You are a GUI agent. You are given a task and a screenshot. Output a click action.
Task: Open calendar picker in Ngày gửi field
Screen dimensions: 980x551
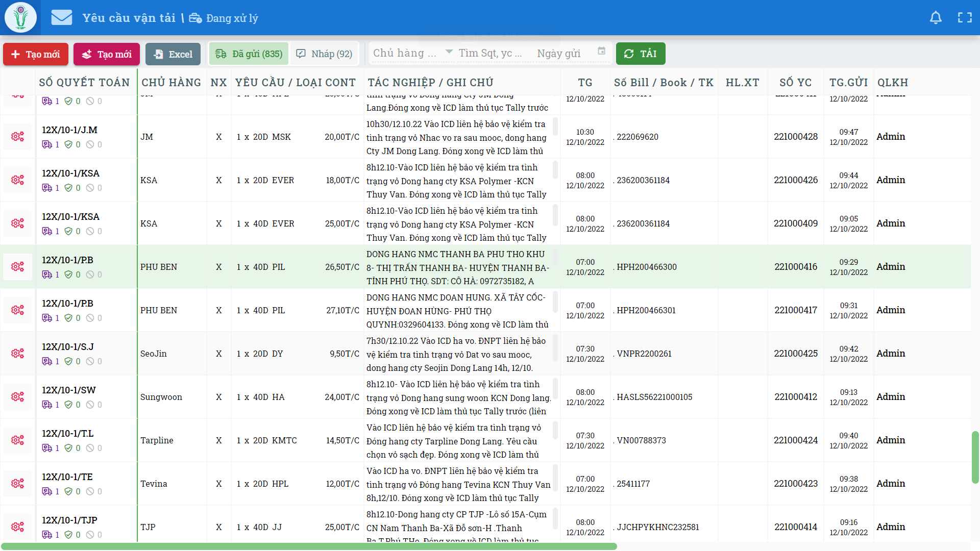coord(601,51)
